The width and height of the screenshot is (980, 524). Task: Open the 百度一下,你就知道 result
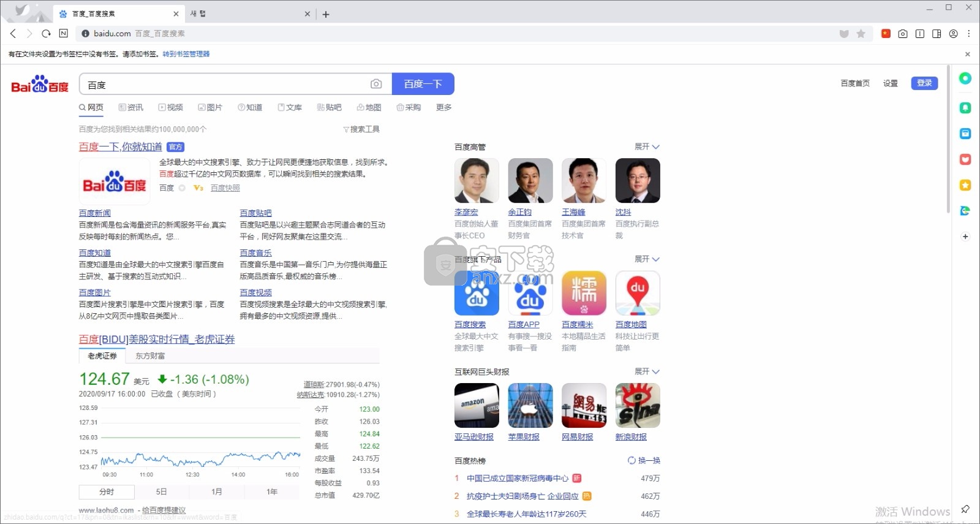click(121, 147)
